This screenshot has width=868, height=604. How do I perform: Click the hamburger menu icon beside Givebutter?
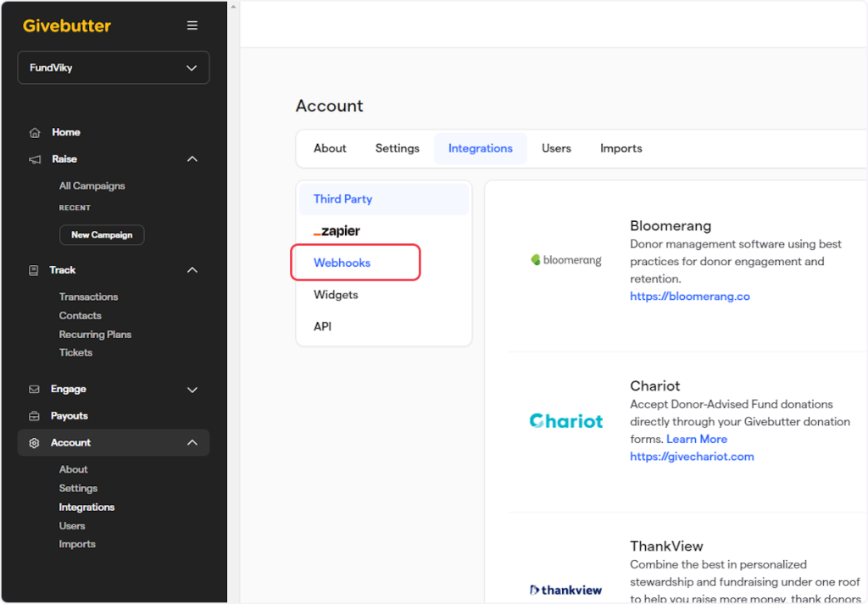coord(192,25)
